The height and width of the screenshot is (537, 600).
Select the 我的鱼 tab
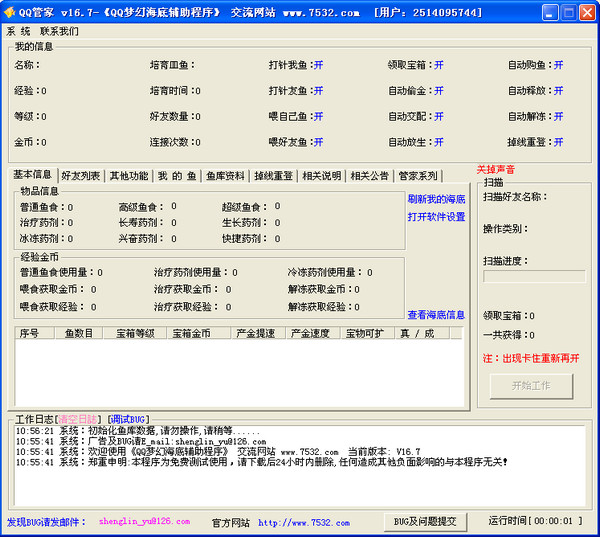click(x=177, y=176)
